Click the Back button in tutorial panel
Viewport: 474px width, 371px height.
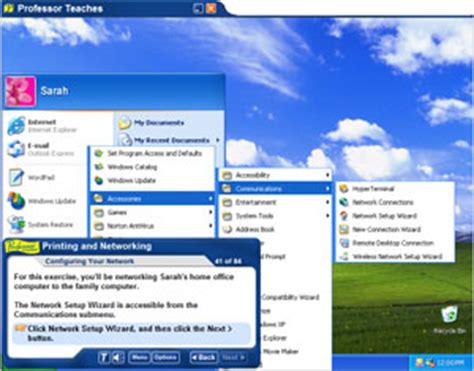pyautogui.click(x=203, y=358)
